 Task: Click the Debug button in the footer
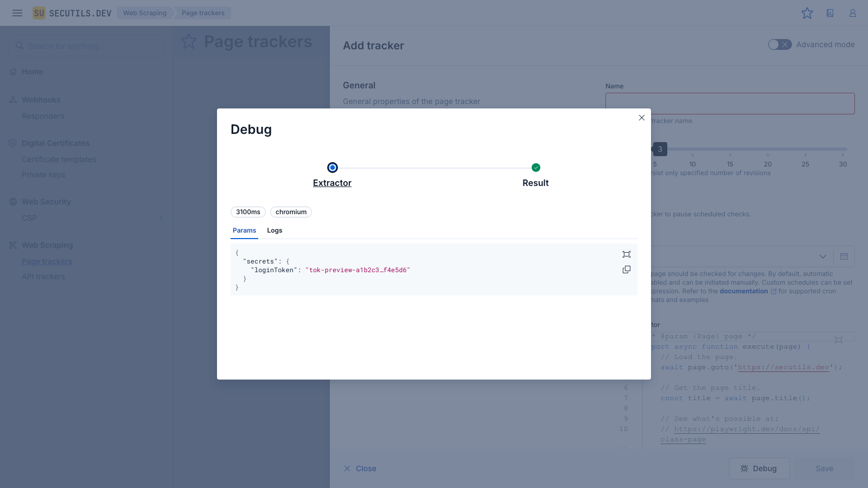759,468
